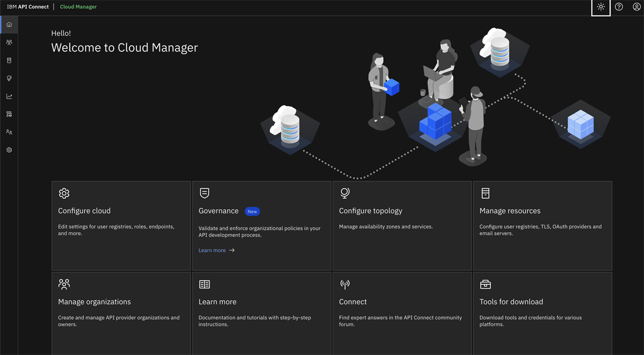Click the Welcome to Cloud Manager heading

[x=125, y=48]
